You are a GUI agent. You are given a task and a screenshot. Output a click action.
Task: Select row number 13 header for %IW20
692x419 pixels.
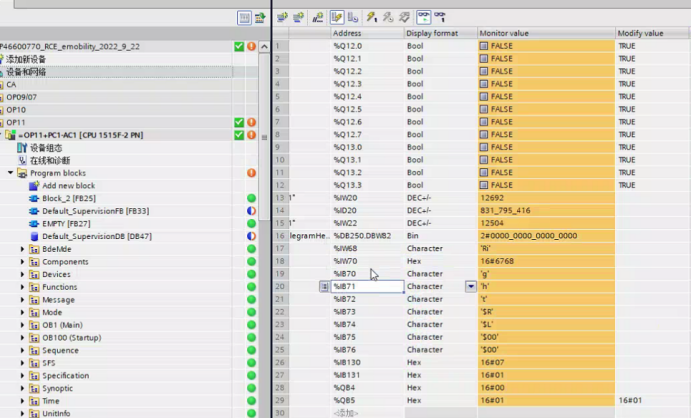point(280,198)
